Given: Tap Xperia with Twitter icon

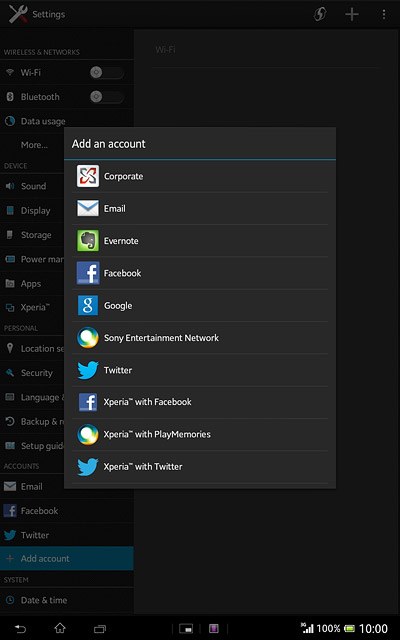Looking at the screenshot, I should [88, 467].
